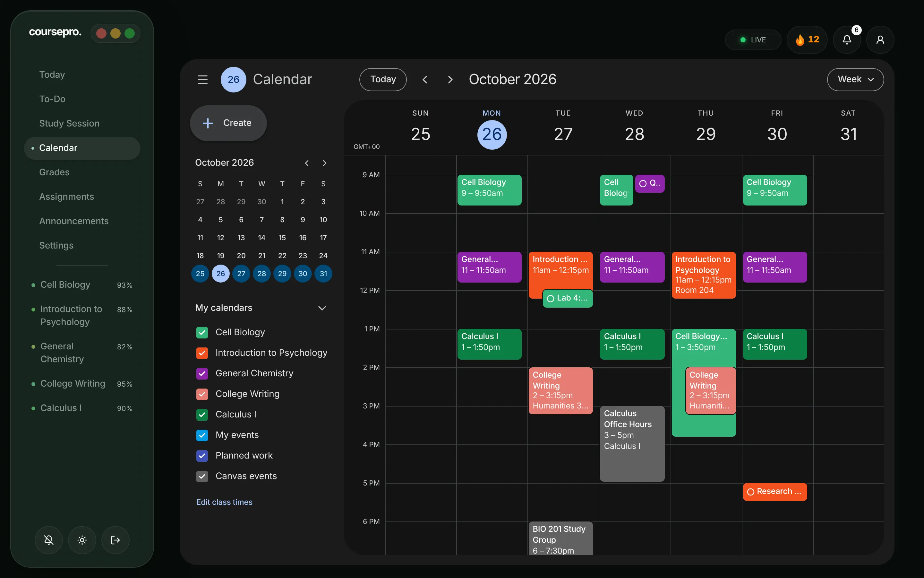Uncheck the Cell Biology calendar
This screenshot has width=924, height=578.
202,332
